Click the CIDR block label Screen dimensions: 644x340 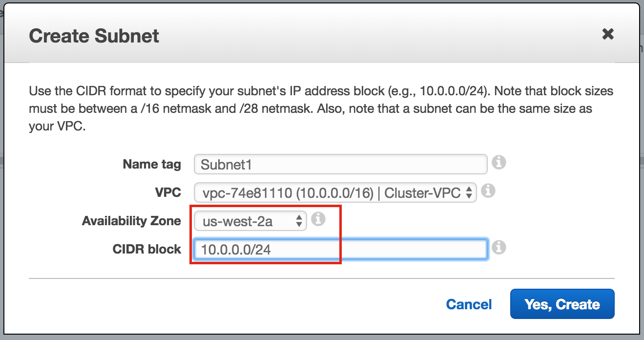(x=147, y=249)
